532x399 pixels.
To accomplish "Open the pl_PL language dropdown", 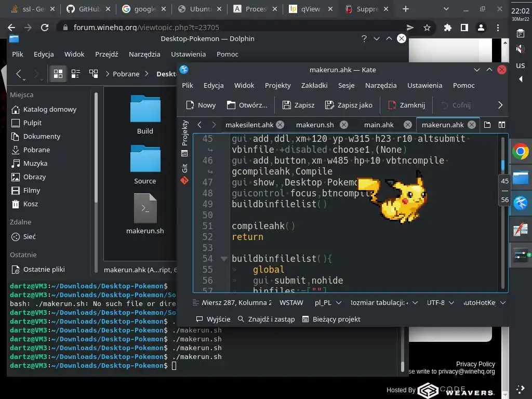I will coord(328,302).
